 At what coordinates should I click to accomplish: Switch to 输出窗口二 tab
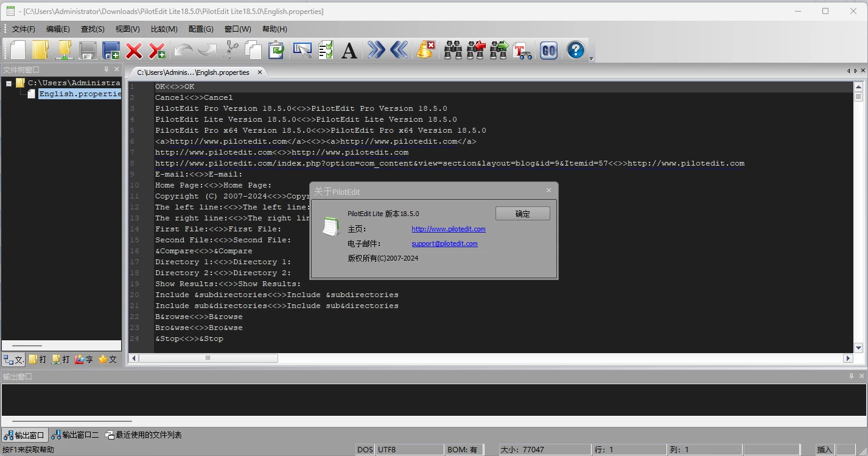click(75, 435)
